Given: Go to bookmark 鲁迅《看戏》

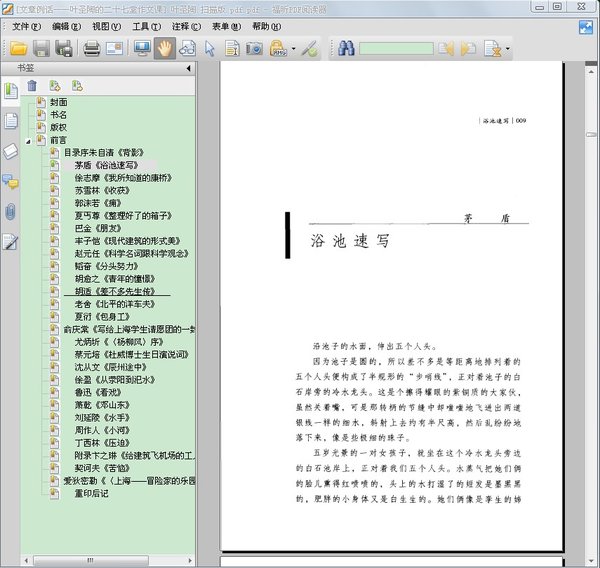Looking at the screenshot, I should pyautogui.click(x=98, y=393).
